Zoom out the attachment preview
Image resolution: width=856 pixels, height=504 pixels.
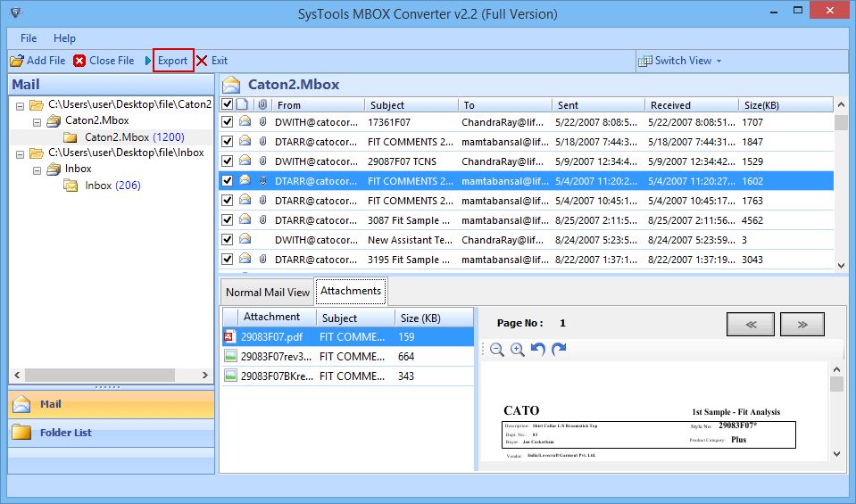[x=497, y=350]
